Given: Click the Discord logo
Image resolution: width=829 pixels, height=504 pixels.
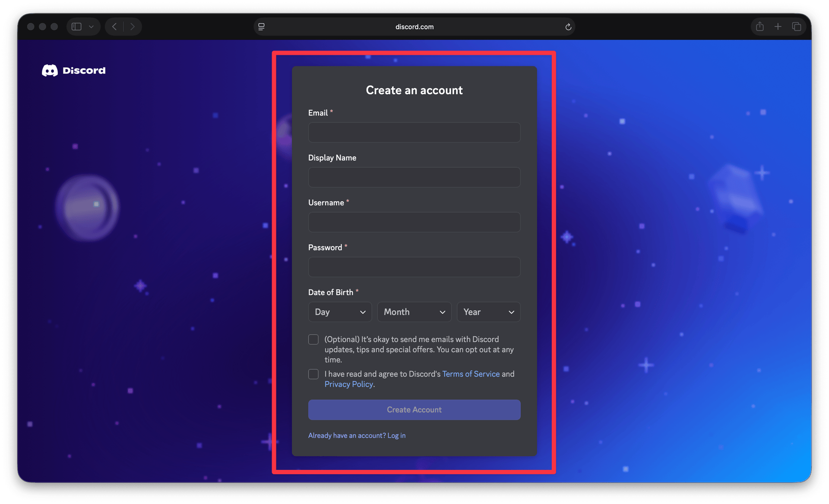Looking at the screenshot, I should pyautogui.click(x=73, y=70).
